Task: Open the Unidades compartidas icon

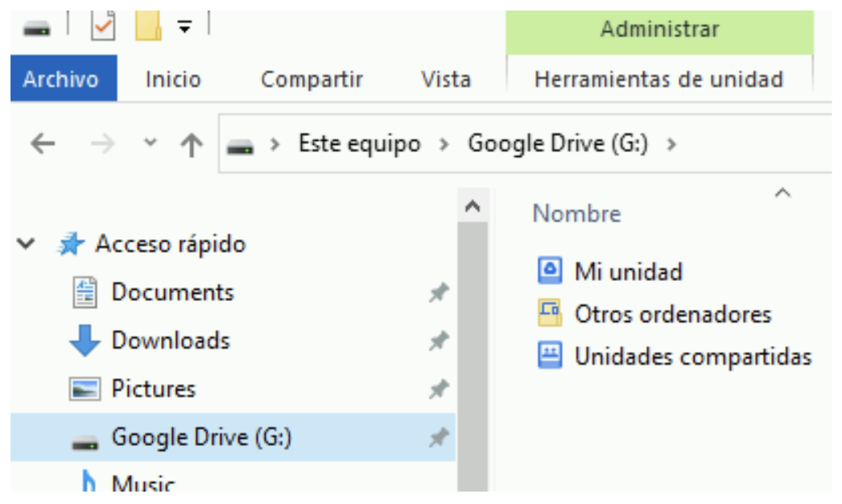Action: pyautogui.click(x=550, y=356)
